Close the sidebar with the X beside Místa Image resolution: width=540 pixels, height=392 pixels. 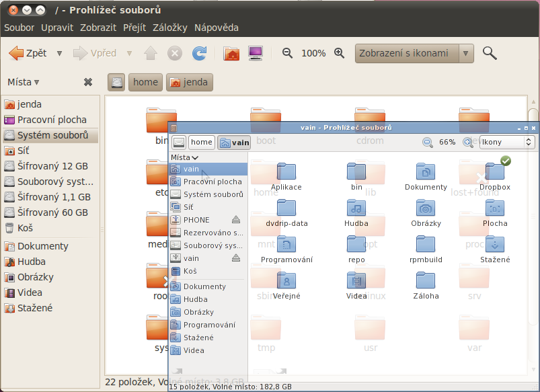click(x=88, y=82)
